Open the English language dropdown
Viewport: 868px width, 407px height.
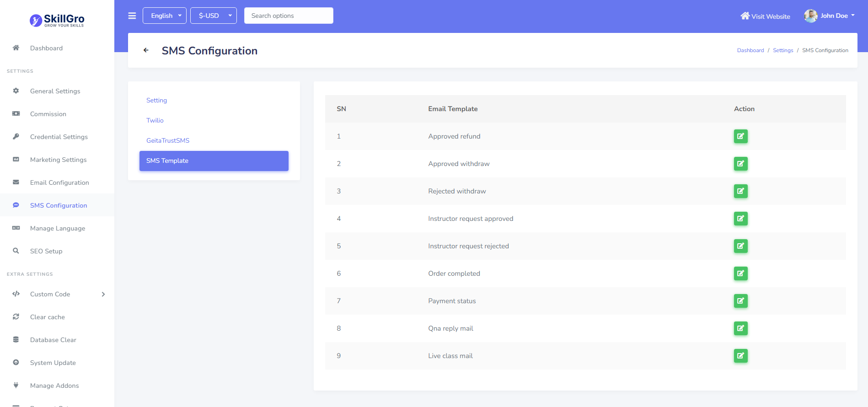coord(165,16)
